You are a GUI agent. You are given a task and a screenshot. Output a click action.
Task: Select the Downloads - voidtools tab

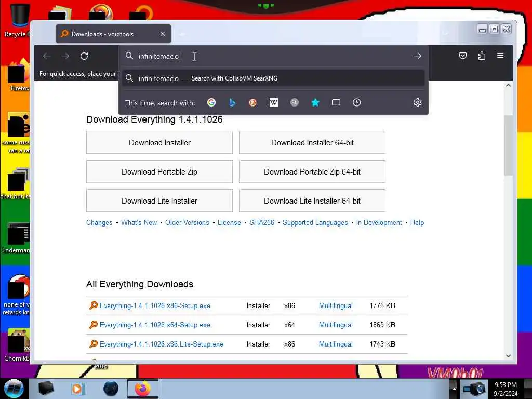coord(113,34)
